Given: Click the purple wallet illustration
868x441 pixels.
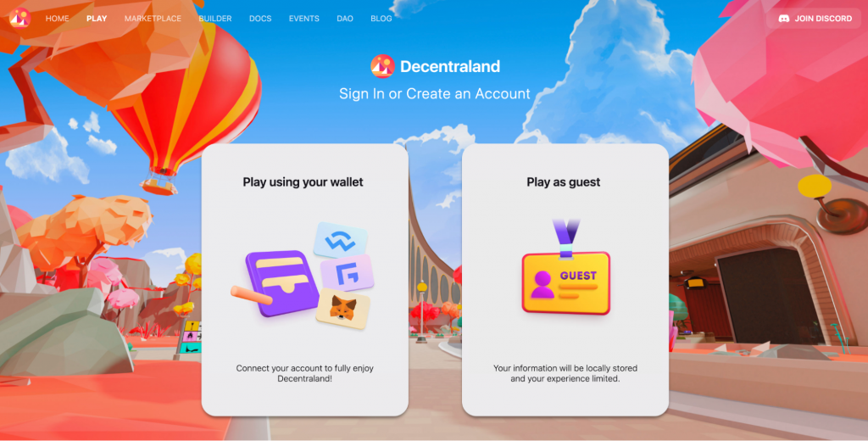Looking at the screenshot, I should [281, 283].
